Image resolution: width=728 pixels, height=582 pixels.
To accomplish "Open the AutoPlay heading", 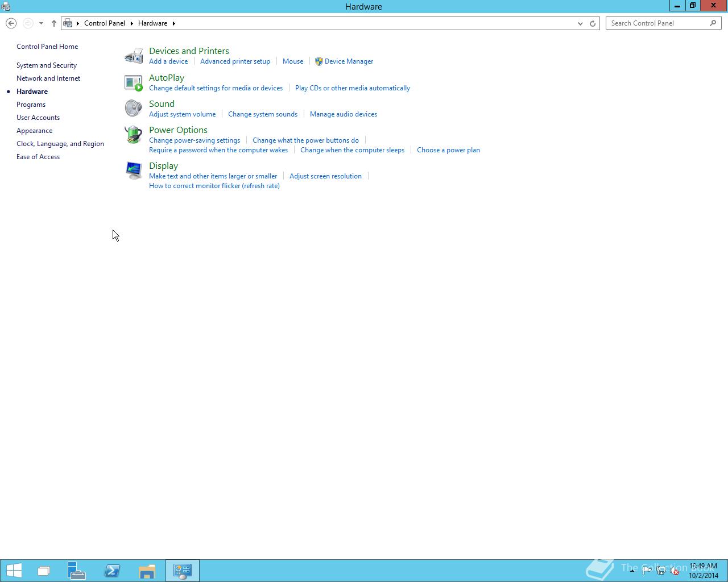I will pos(167,78).
